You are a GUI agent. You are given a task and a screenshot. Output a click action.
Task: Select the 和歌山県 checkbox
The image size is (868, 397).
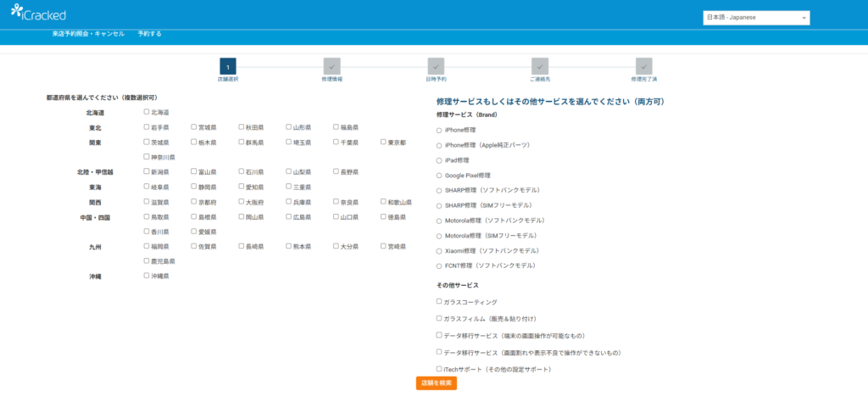[383, 202]
